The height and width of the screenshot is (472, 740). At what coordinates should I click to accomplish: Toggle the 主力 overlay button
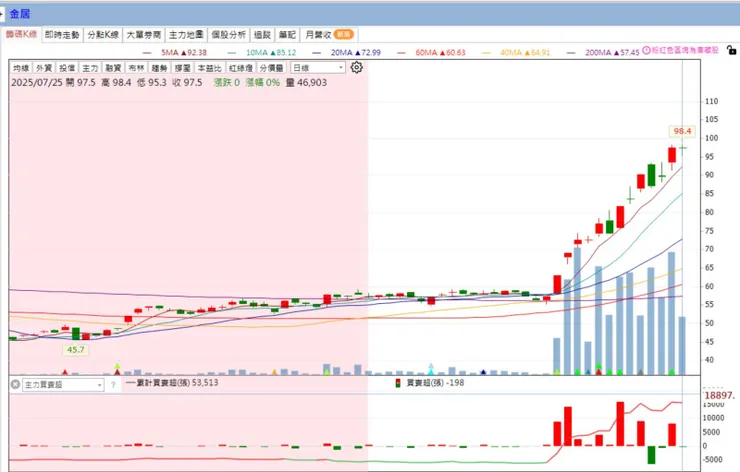(x=90, y=68)
